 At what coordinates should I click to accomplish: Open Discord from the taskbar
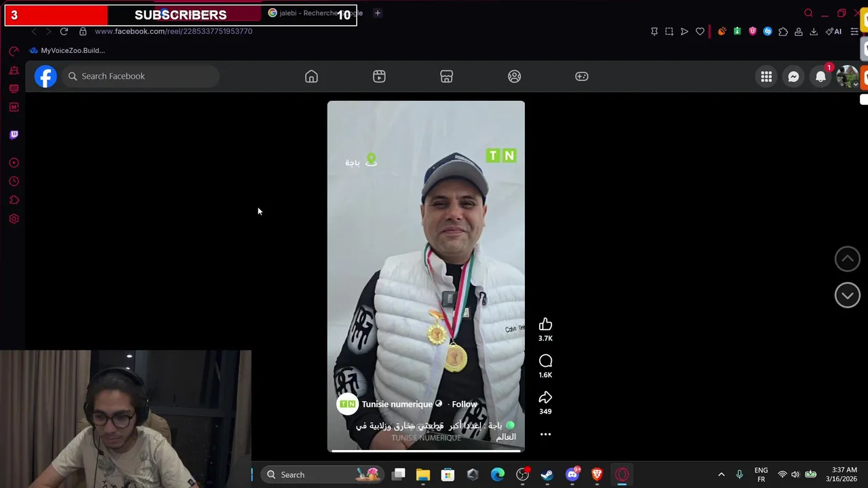pos(572,474)
